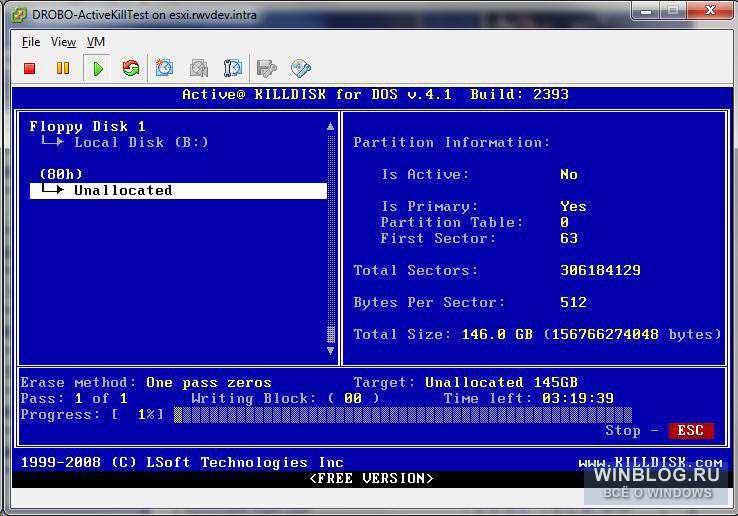Open the File menu
738x516 pixels.
[31, 42]
